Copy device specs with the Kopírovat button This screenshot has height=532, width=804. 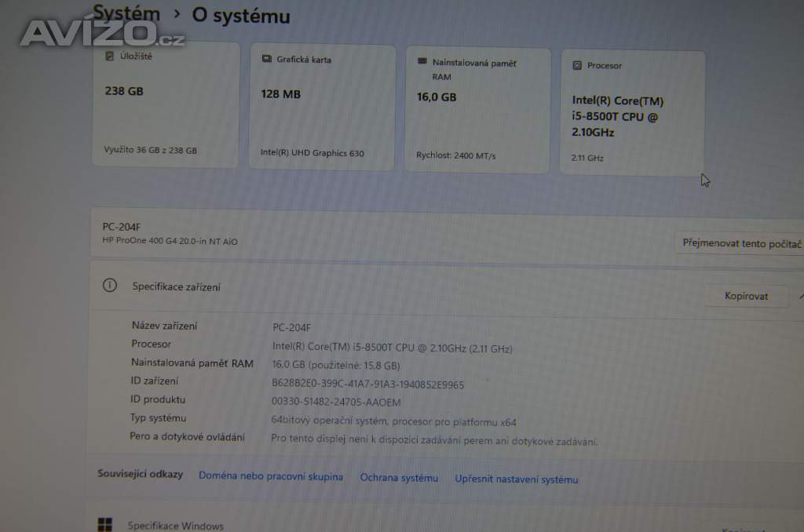tap(746, 296)
